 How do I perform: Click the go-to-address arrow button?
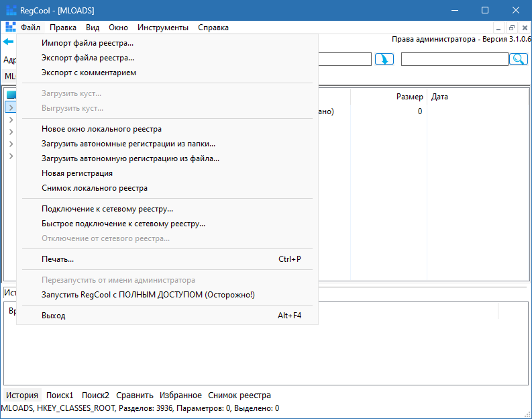click(x=384, y=59)
